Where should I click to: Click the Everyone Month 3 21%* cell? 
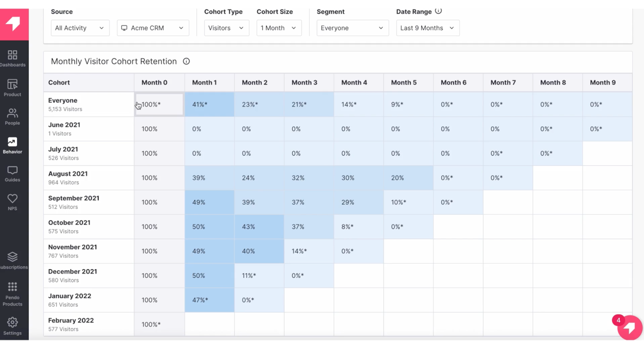309,104
